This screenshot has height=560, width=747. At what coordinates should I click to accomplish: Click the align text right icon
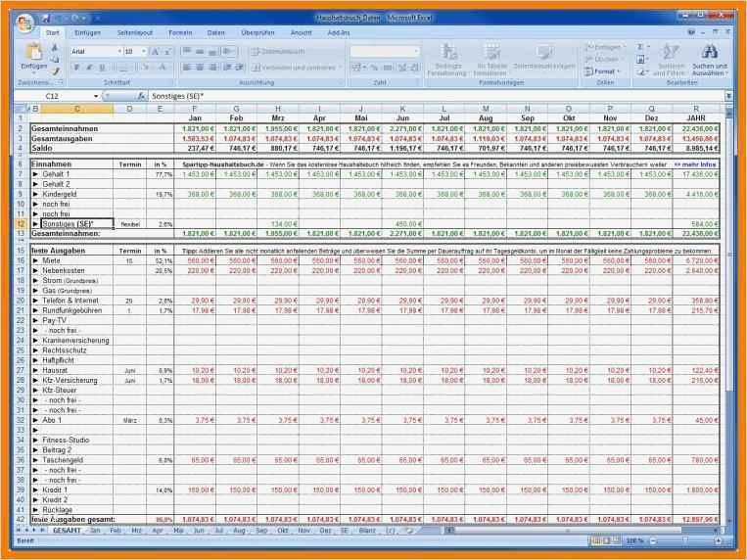pyautogui.click(x=213, y=68)
